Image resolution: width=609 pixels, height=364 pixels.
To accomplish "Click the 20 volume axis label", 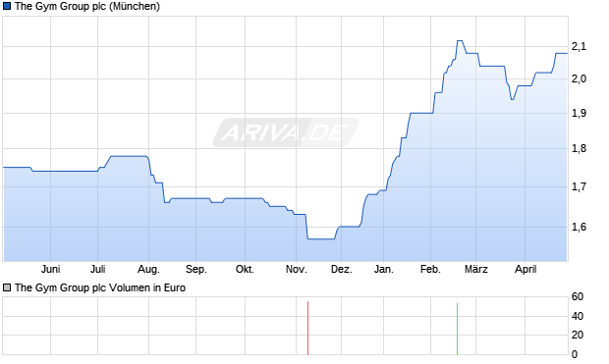I will (578, 335).
